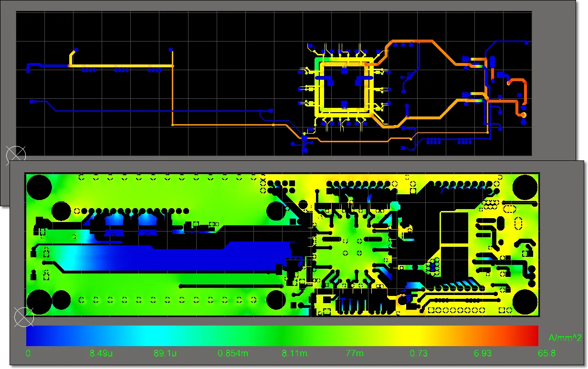Click the 8.49u scale value
The height and width of the screenshot is (369, 588).
click(101, 354)
